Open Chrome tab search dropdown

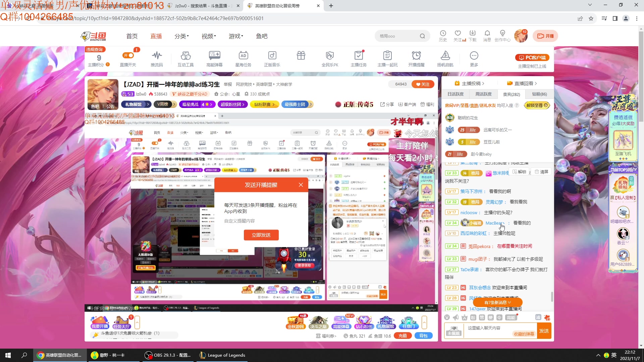[590, 5]
